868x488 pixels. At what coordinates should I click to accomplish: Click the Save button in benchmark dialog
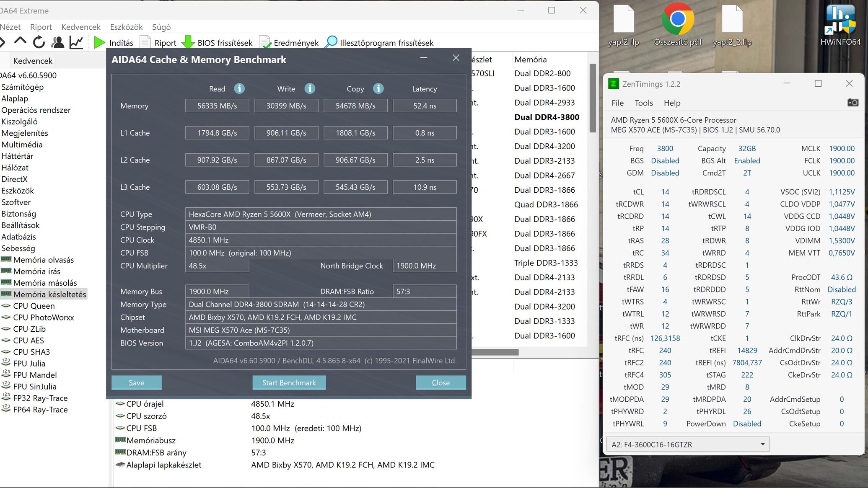(x=136, y=382)
